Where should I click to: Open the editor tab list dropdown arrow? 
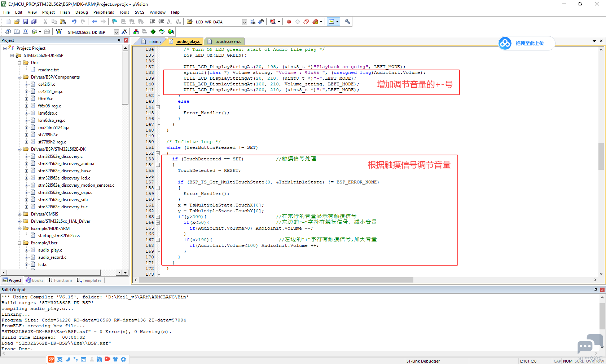(594, 41)
